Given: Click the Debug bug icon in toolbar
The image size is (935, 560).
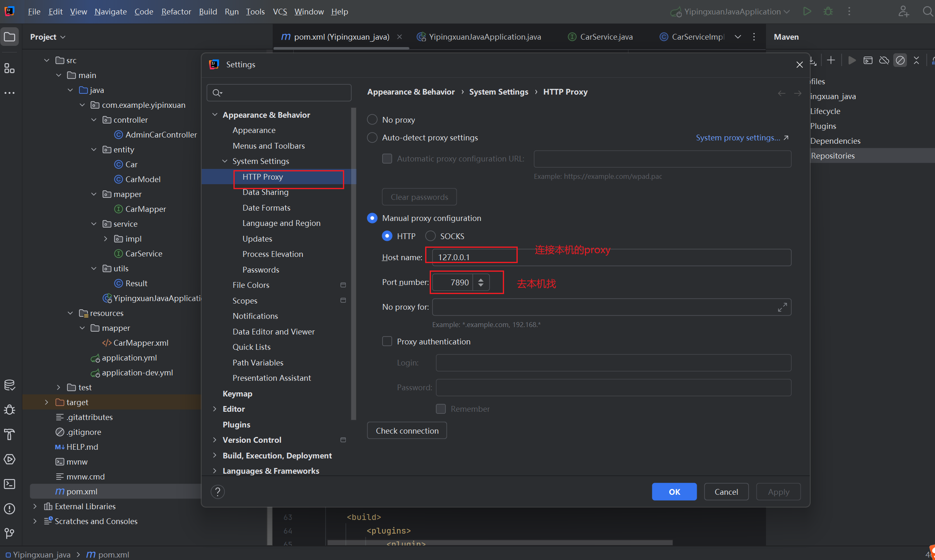Looking at the screenshot, I should coord(828,12).
